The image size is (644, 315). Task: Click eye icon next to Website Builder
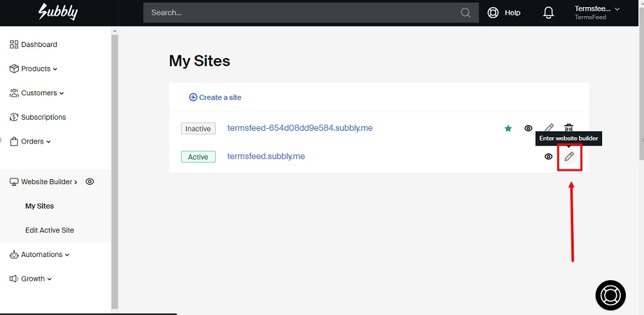pos(90,182)
